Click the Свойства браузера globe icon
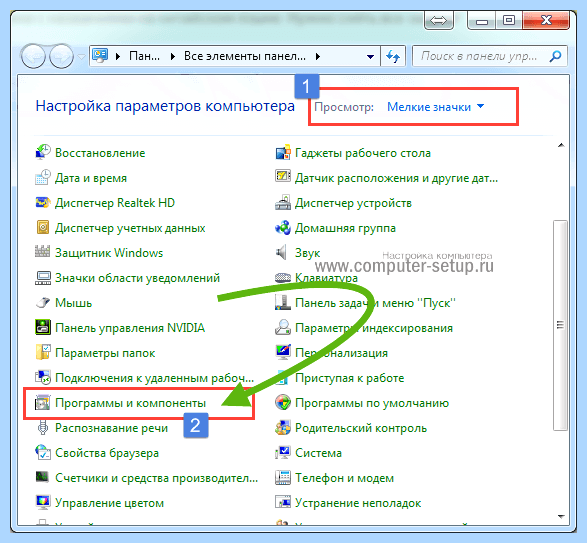587x543 pixels. [43, 452]
